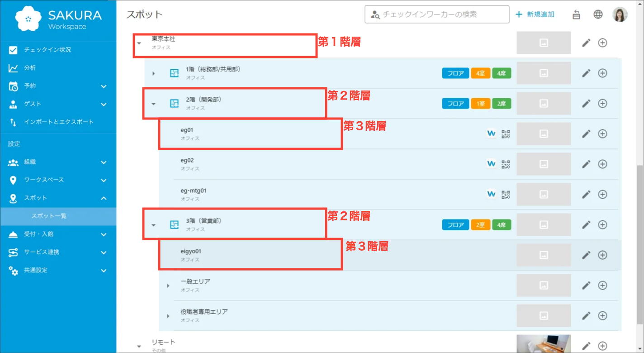Viewport: 644px width, 353px height.
Task: Expand the 1階（総務部/共用部） tree row
Action: (x=154, y=73)
